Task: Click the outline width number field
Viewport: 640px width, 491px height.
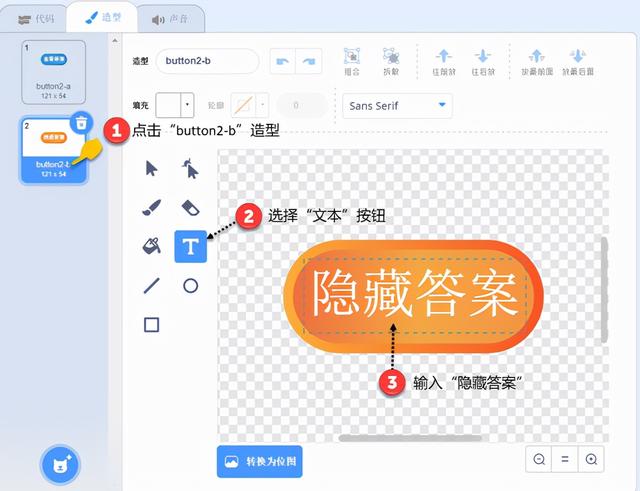Action: [x=302, y=105]
